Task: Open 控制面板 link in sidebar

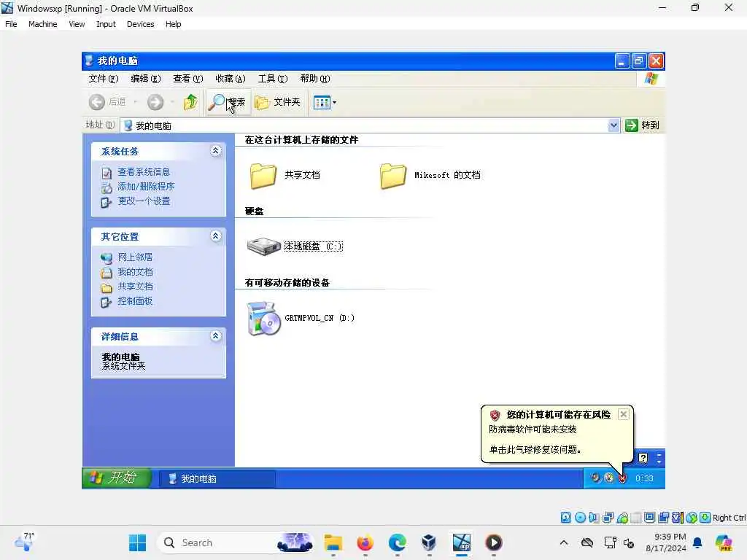Action: [135, 301]
